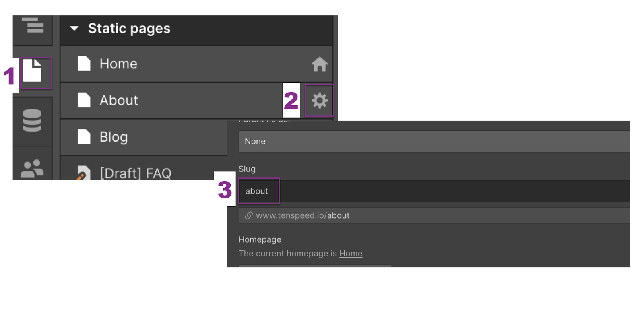Click link icon beside URL preview
The image size is (644, 326).
tap(249, 216)
